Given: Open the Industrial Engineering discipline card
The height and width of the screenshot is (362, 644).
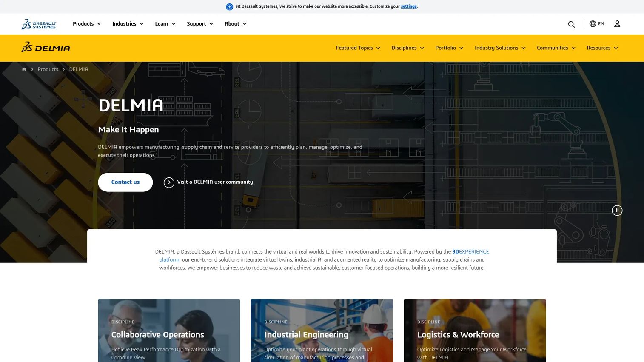Looking at the screenshot, I should [322, 331].
